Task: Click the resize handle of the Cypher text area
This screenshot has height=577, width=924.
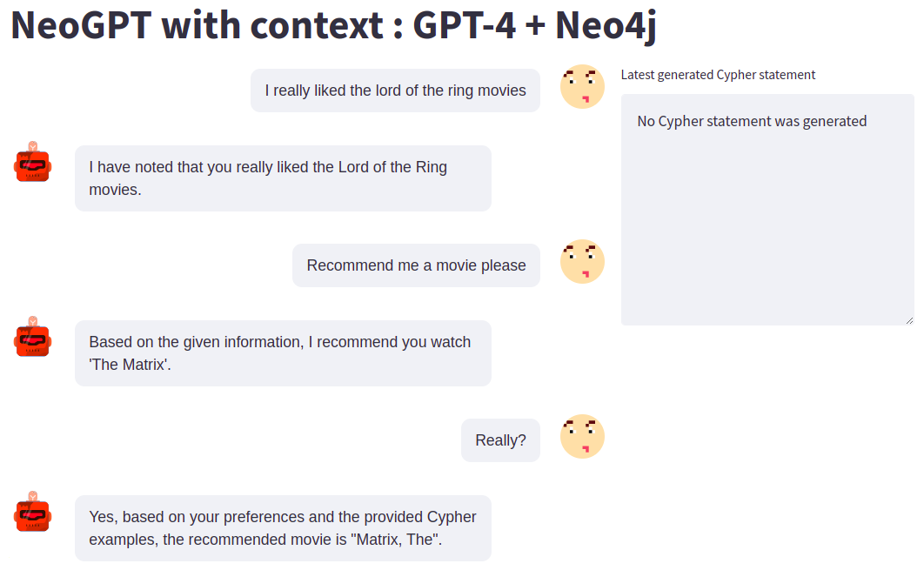Action: click(x=909, y=320)
